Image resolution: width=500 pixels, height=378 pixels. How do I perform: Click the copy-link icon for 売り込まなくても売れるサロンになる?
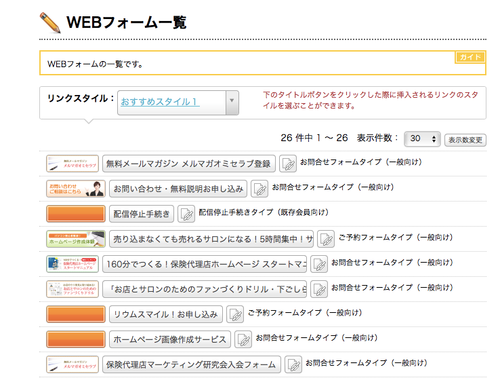pos(326,239)
